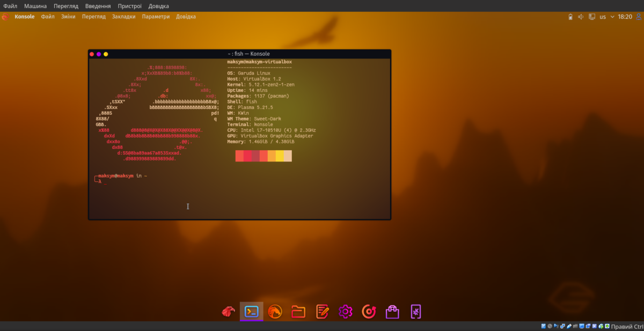
Task: Open the Параметри menu
Action: [x=156, y=17]
